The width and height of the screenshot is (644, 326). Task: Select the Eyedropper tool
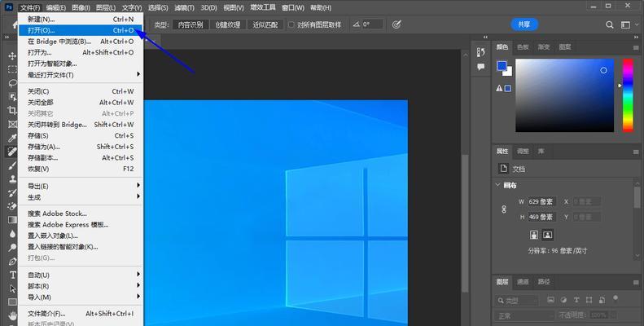pyautogui.click(x=12, y=138)
